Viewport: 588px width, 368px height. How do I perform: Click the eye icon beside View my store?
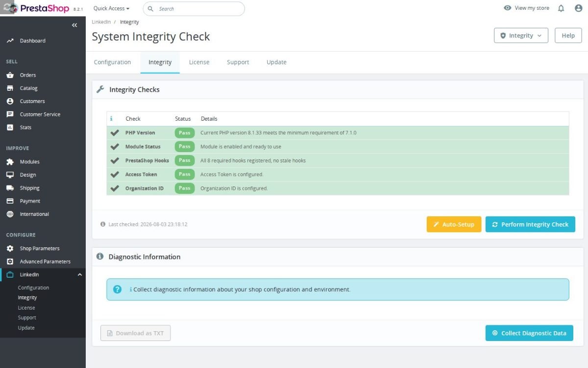(508, 8)
